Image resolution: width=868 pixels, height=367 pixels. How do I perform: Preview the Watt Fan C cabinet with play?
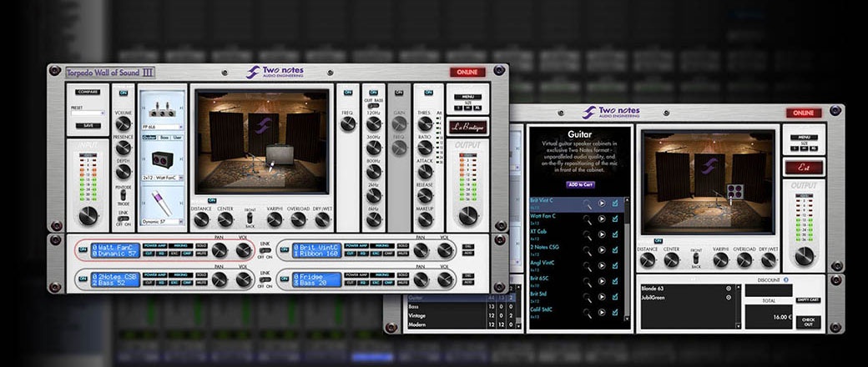(602, 219)
